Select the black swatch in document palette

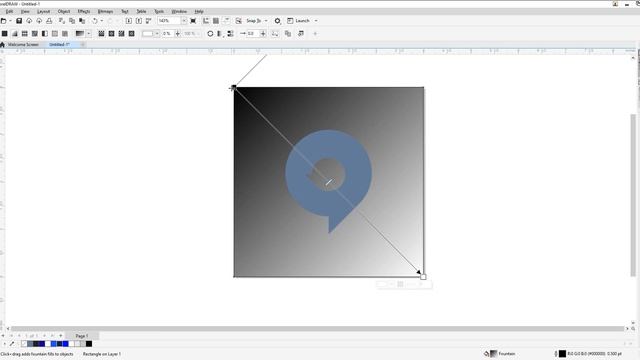click(x=89, y=344)
